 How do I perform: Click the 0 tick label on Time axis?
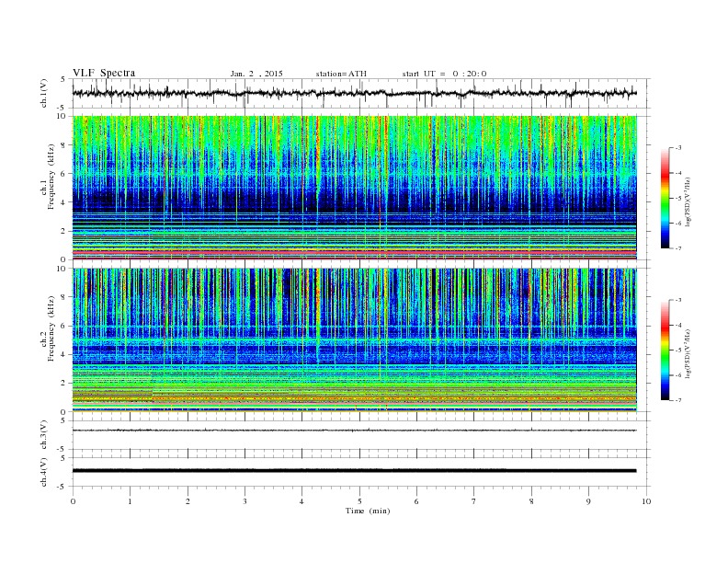coord(73,501)
